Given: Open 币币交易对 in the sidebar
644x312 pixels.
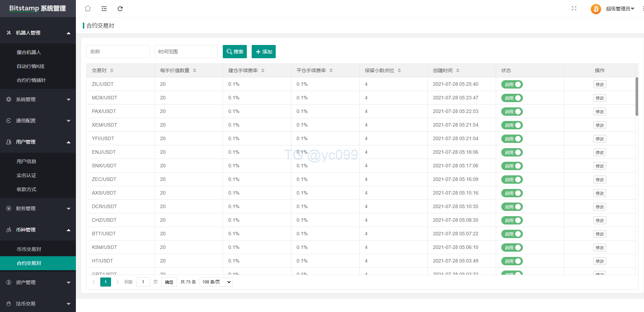Looking at the screenshot, I should [x=29, y=249].
